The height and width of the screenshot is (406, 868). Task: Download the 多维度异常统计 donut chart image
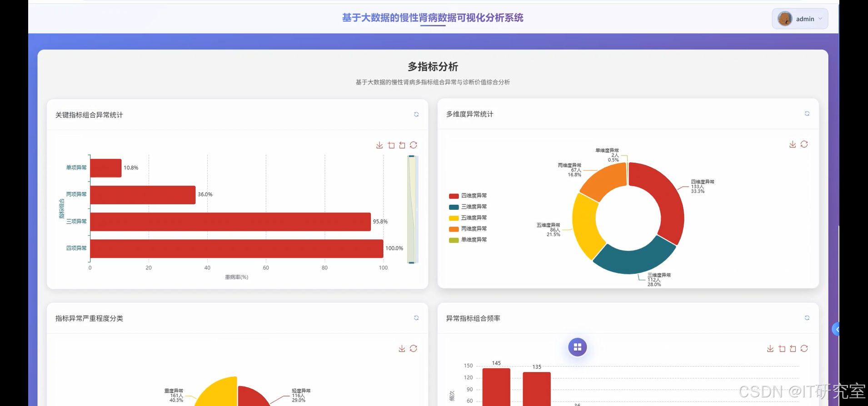click(793, 144)
